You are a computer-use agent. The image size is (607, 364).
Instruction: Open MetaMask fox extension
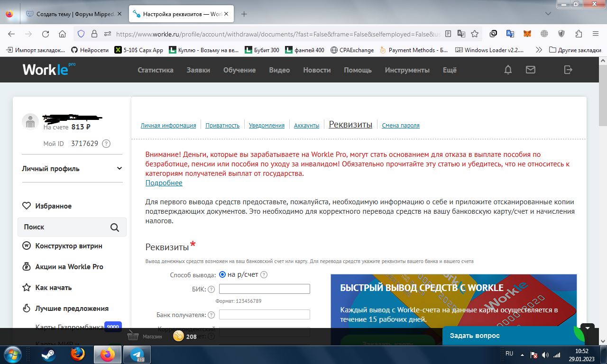(527, 34)
